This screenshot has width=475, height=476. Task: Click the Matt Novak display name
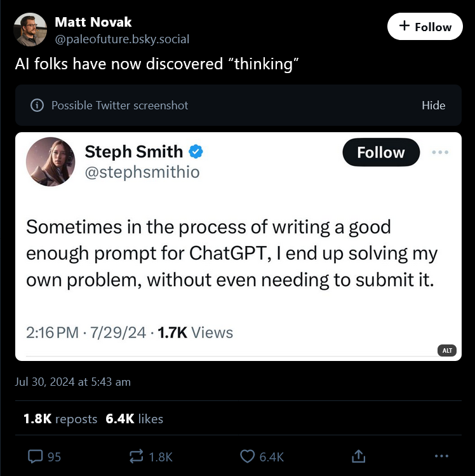click(93, 22)
